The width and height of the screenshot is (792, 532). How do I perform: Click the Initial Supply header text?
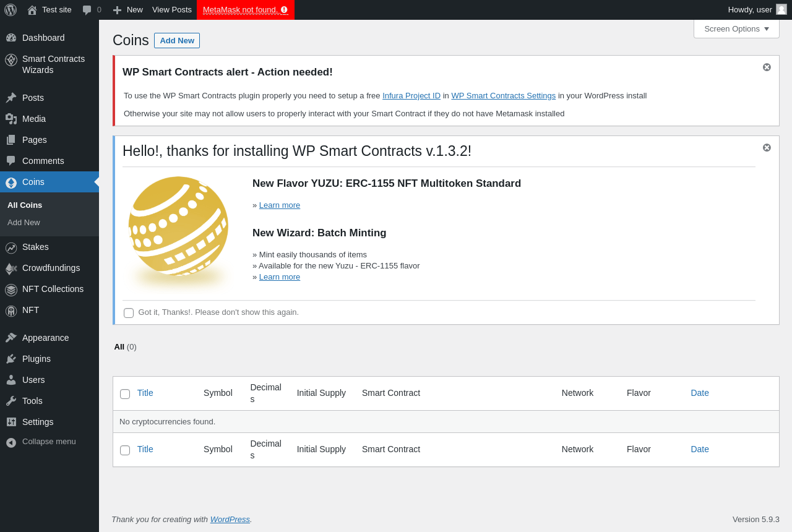pyautogui.click(x=321, y=393)
